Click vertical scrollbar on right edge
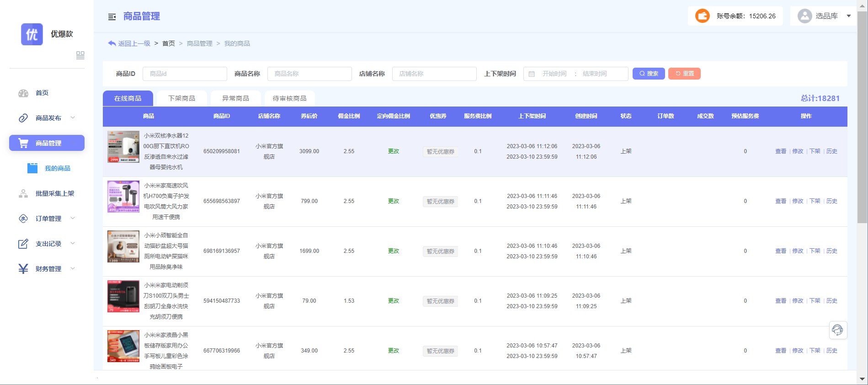The height and width of the screenshot is (385, 868). (x=862, y=117)
